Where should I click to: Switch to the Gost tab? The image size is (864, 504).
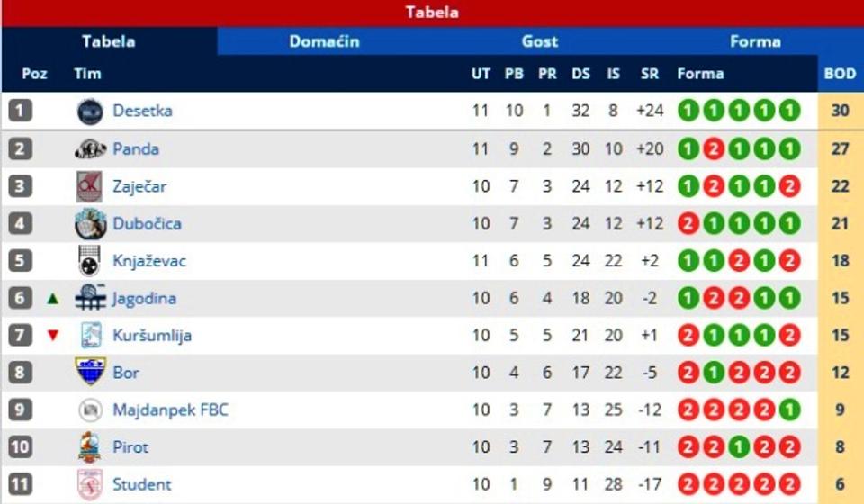pos(540,41)
